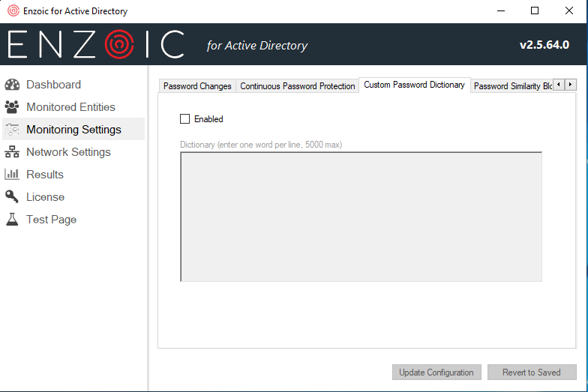
Task: Open Test Page via the flask icon
Action: click(x=12, y=220)
